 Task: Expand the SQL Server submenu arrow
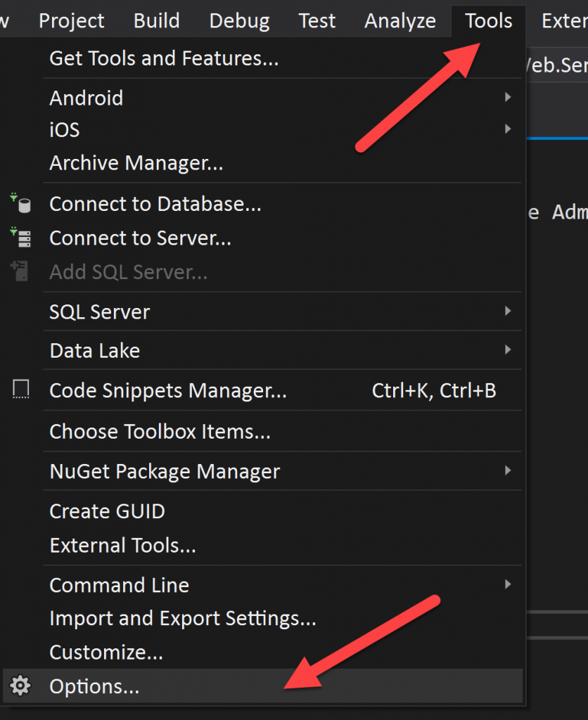(x=508, y=311)
